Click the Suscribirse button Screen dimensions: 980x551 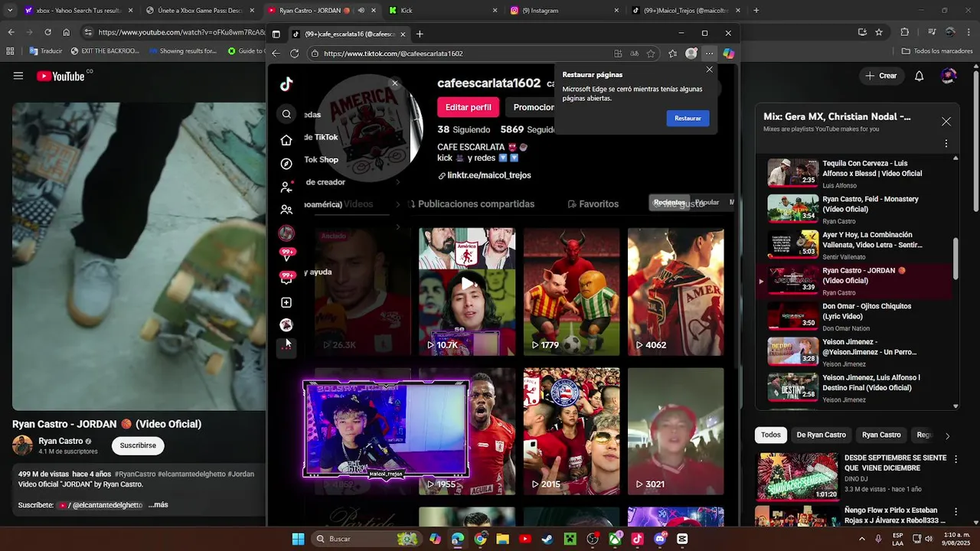[x=138, y=445]
